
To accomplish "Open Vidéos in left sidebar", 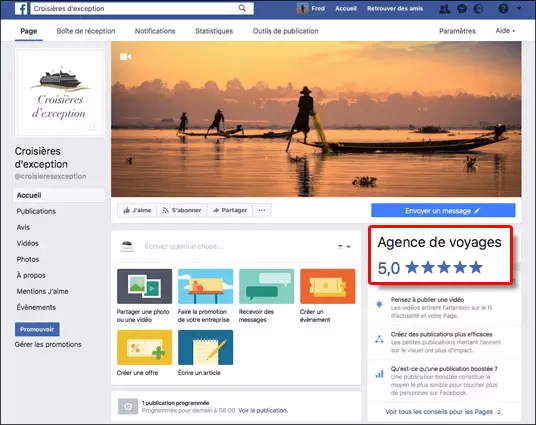I will (x=27, y=243).
